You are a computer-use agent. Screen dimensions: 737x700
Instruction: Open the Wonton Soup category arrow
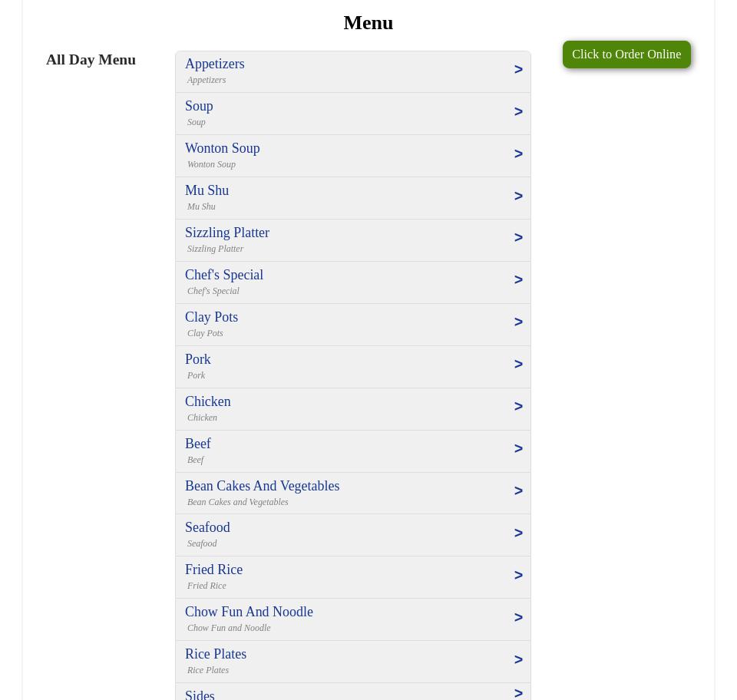[518, 154]
